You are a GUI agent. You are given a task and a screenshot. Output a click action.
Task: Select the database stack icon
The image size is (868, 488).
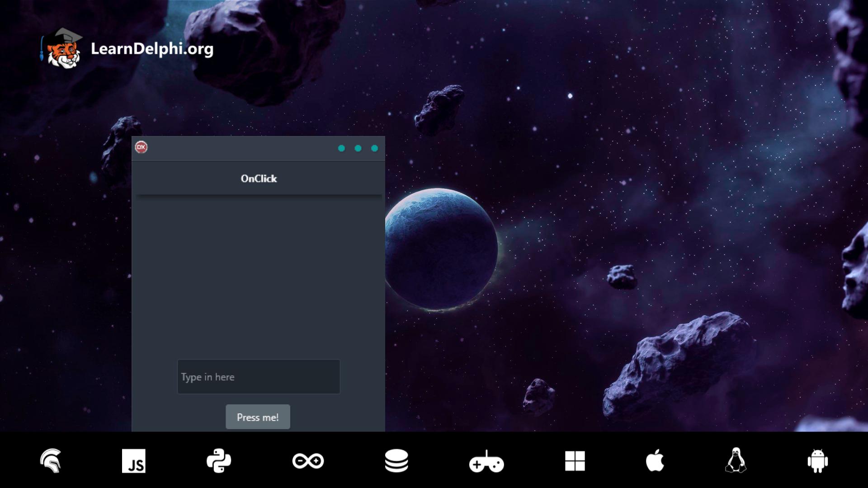coord(396,461)
